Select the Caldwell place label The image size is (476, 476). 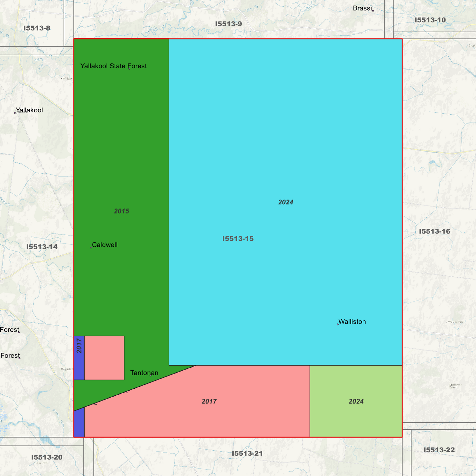click(105, 245)
